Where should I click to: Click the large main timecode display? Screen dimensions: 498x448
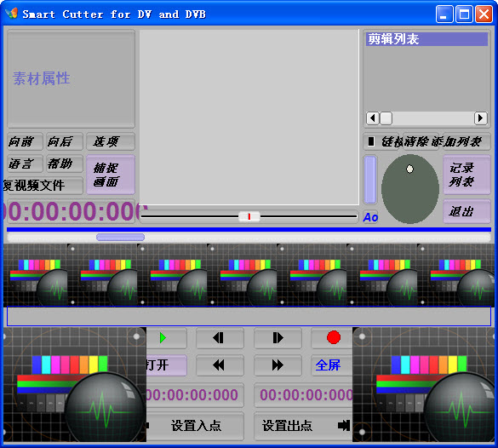point(72,211)
